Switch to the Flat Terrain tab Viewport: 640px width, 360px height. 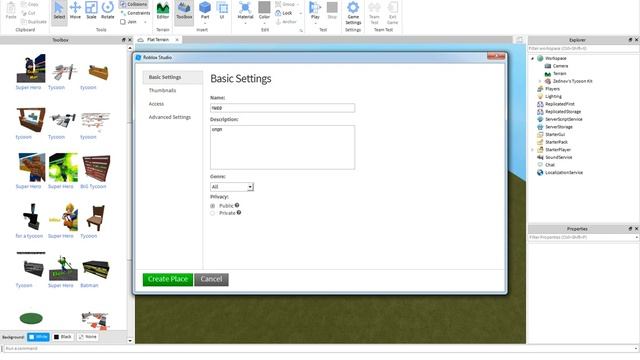tap(158, 40)
